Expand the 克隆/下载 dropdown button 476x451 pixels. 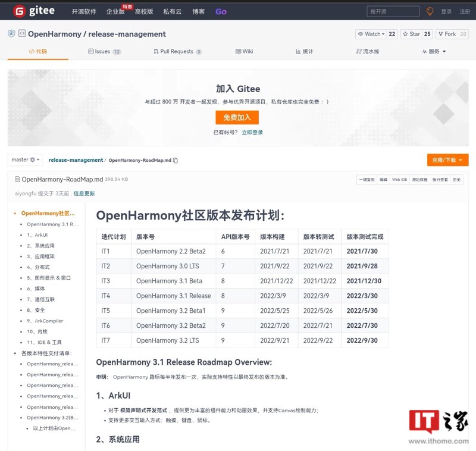tap(448, 160)
